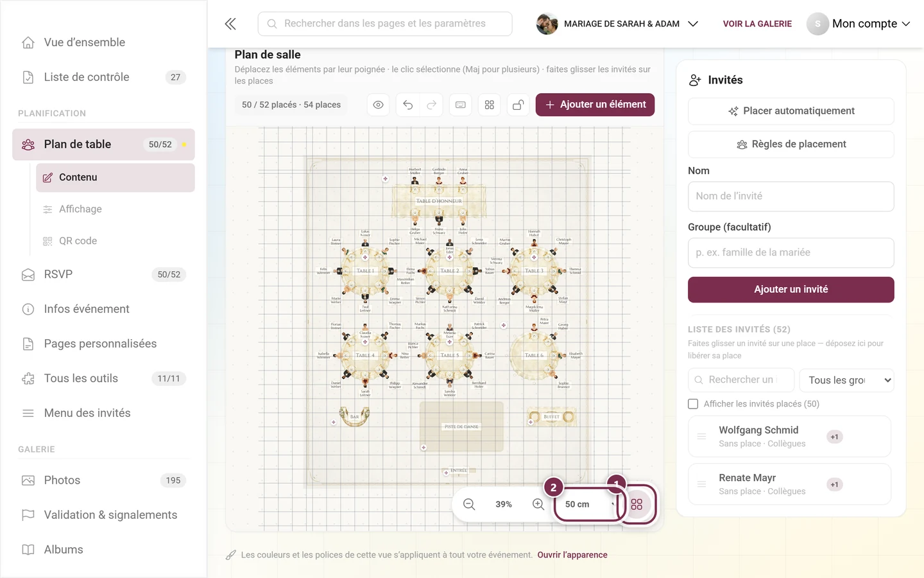Expand the Tous les groupes filter
This screenshot has width=924, height=578.
coord(847,380)
